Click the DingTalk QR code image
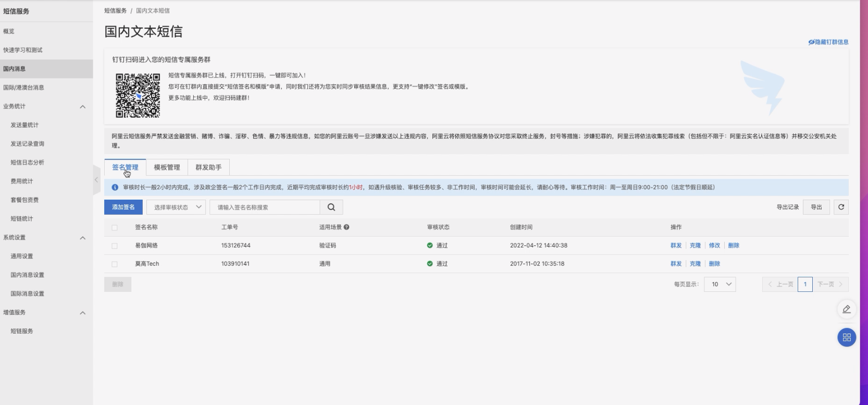The width and height of the screenshot is (868, 405). pyautogui.click(x=138, y=95)
